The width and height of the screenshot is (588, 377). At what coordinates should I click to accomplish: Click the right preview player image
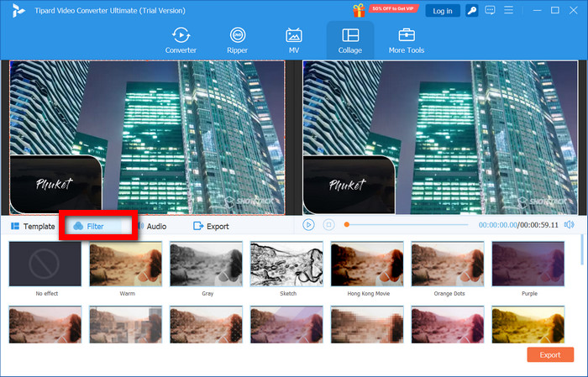[440, 138]
